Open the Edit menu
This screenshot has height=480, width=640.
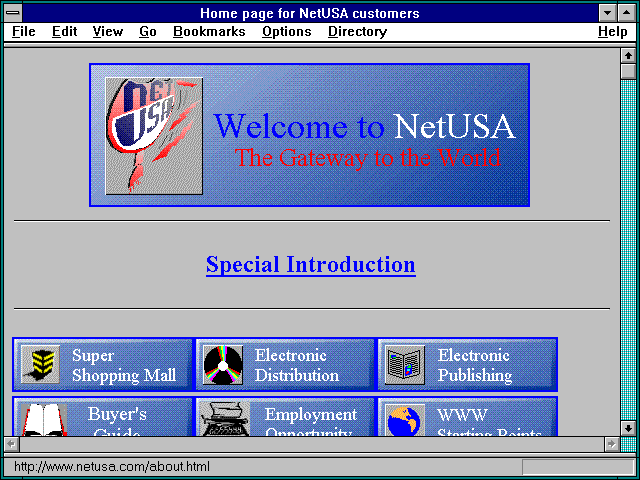64,32
